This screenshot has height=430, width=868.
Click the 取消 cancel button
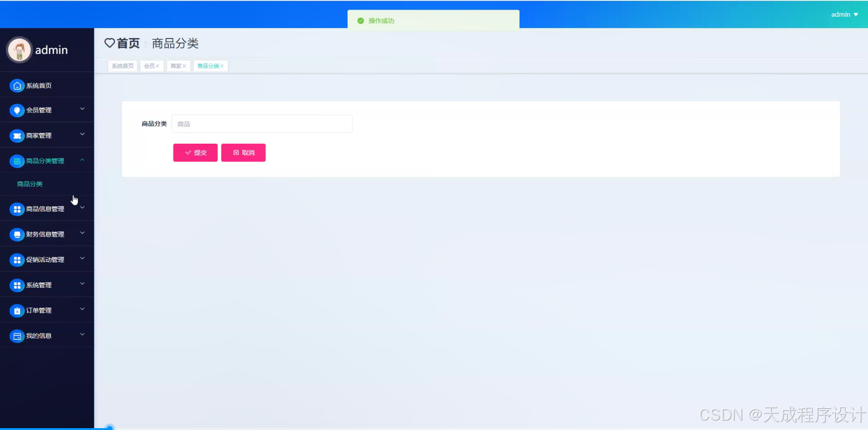coord(243,153)
